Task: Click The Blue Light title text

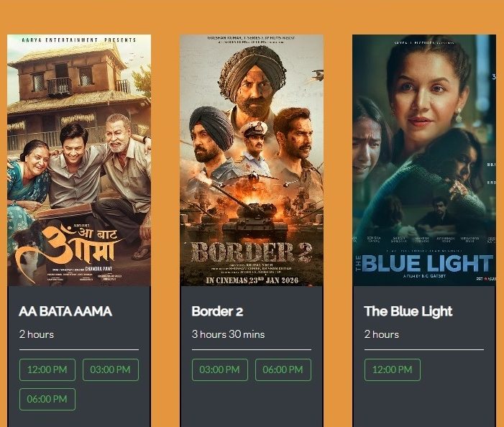Action: tap(408, 311)
